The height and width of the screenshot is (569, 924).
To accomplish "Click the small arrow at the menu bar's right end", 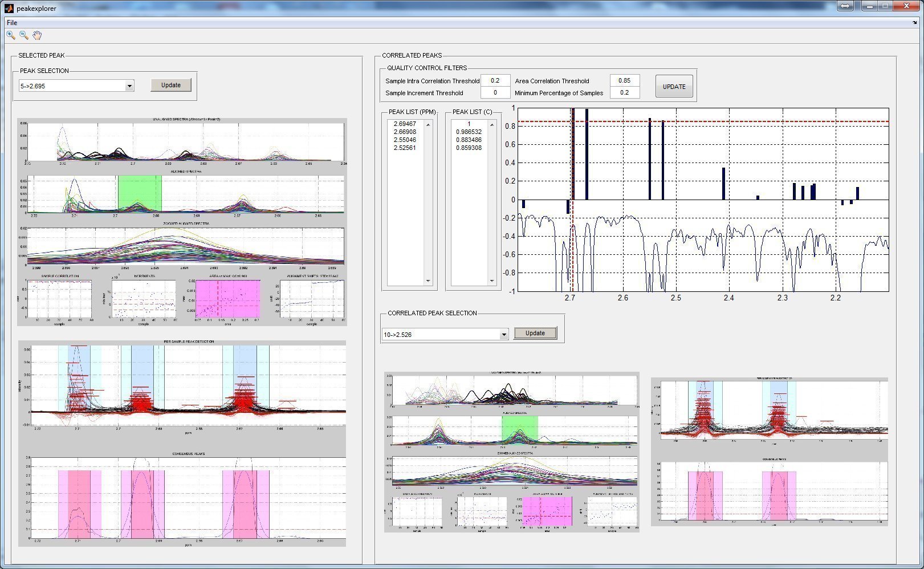I will click(x=915, y=23).
